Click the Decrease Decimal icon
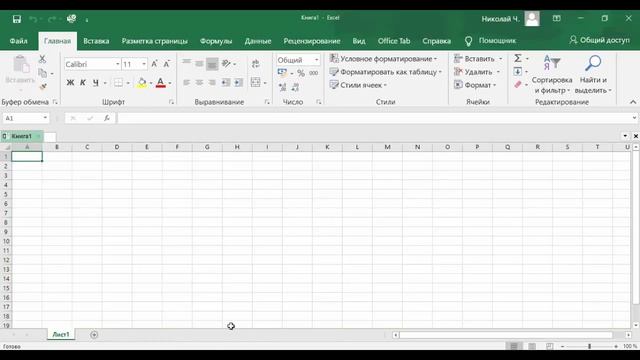 [295, 87]
